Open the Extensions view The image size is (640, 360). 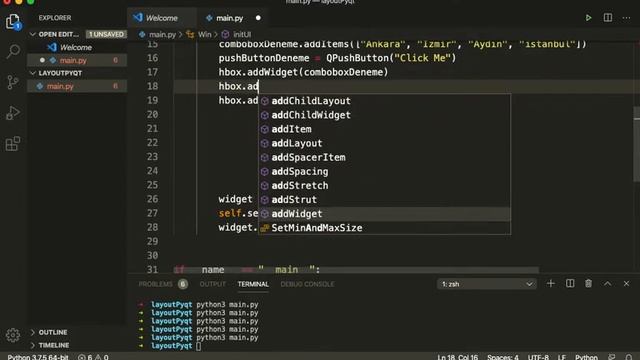(x=13, y=143)
